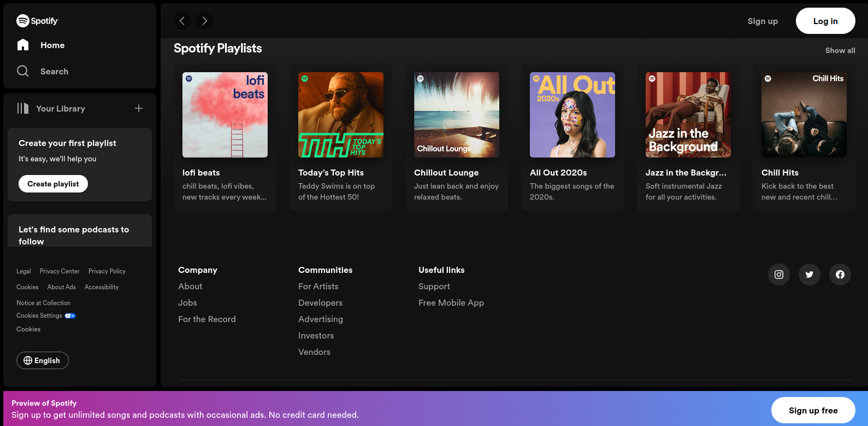Image resolution: width=868 pixels, height=426 pixels.
Task: Open Spotify's Twitter page
Action: [810, 275]
